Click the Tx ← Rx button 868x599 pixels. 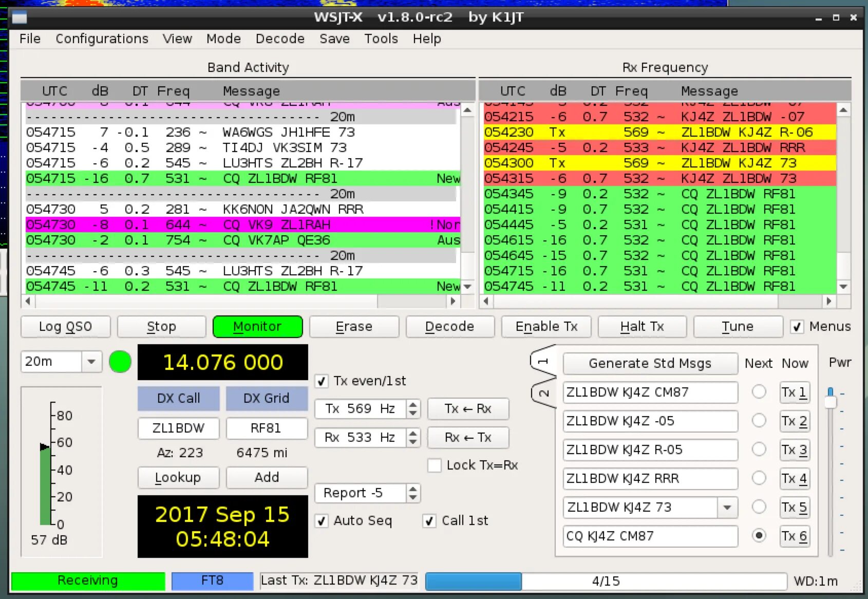pos(468,409)
